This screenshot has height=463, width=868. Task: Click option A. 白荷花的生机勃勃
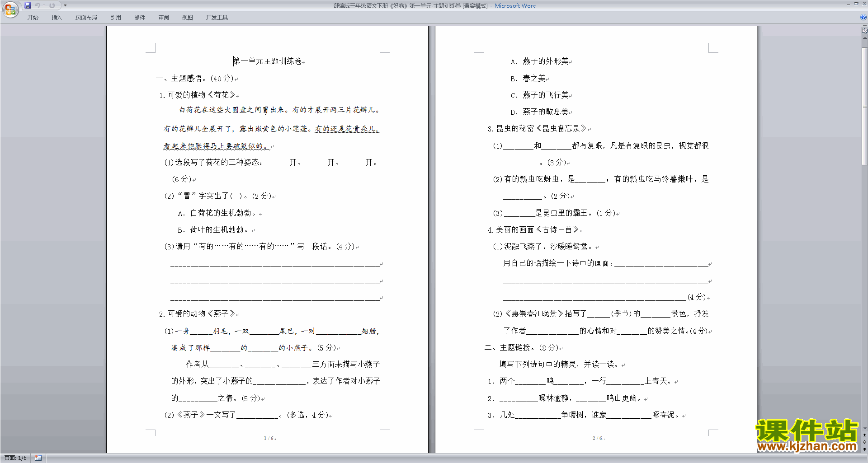point(217,213)
